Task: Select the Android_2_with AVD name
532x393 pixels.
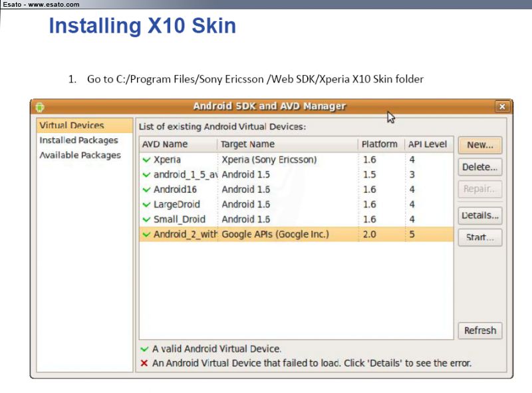Action: pyautogui.click(x=186, y=235)
